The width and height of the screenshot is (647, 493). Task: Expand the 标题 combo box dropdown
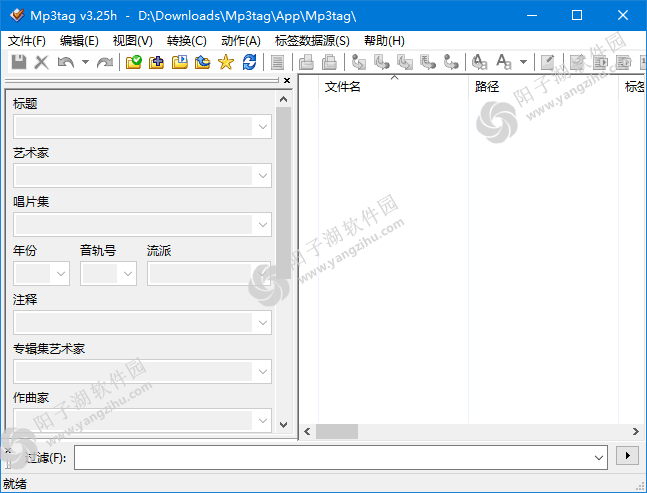263,127
